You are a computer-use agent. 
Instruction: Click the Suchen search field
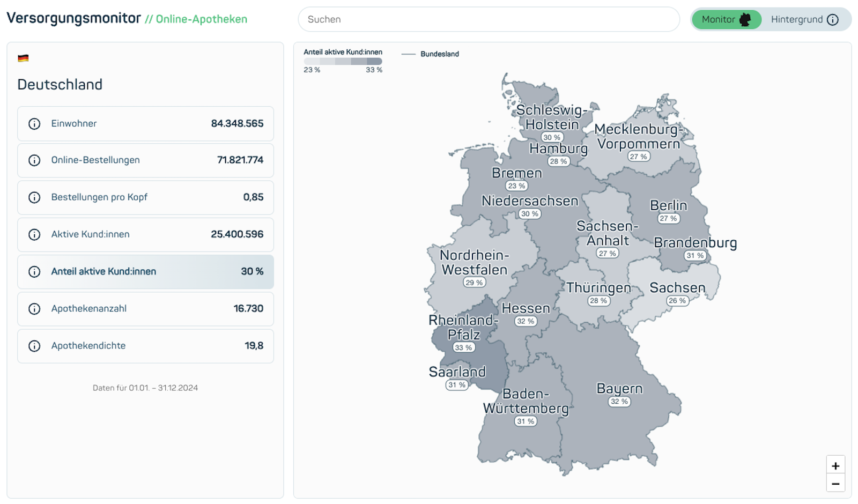pyautogui.click(x=488, y=20)
